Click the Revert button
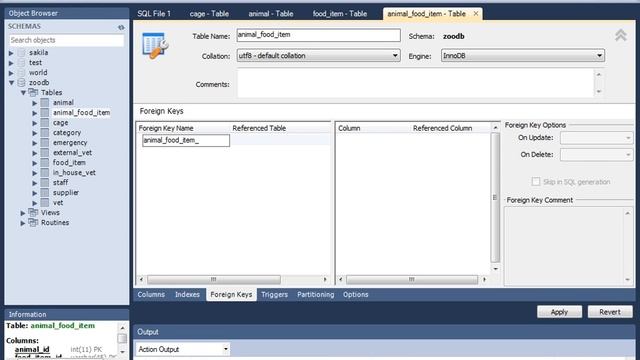 [x=610, y=312]
